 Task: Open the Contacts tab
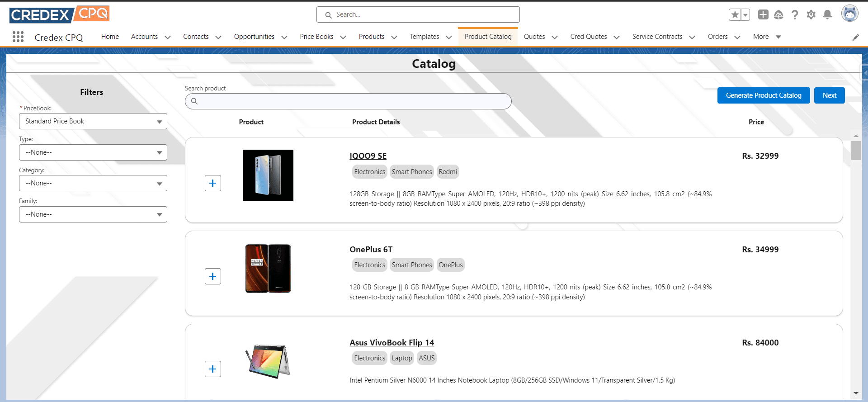[196, 37]
